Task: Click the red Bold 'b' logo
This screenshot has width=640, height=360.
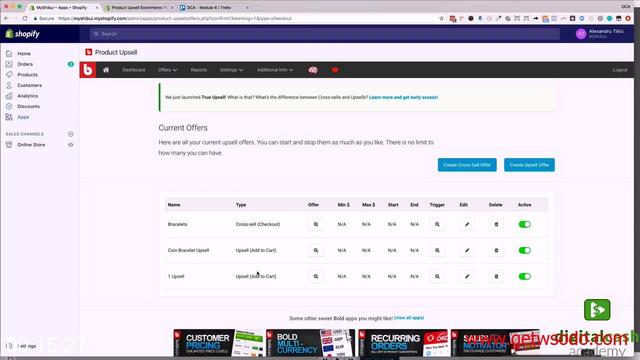Action: point(88,70)
